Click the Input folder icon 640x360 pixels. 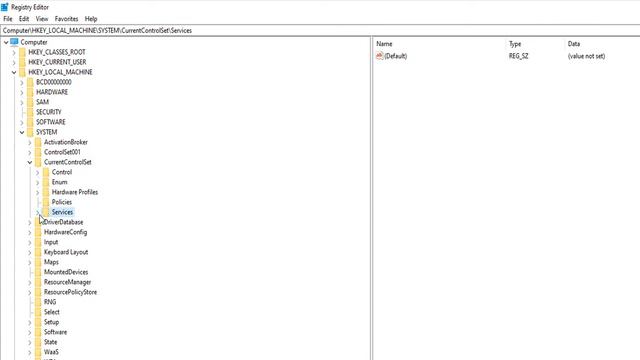38,242
